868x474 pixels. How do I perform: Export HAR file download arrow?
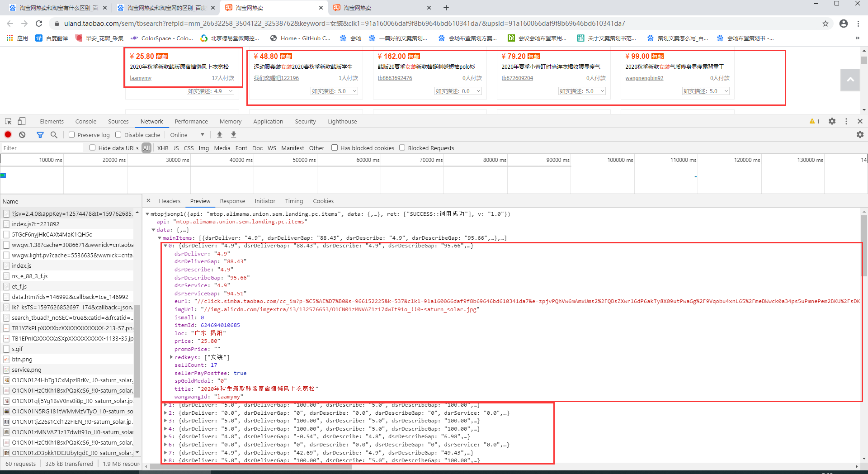pyautogui.click(x=234, y=134)
